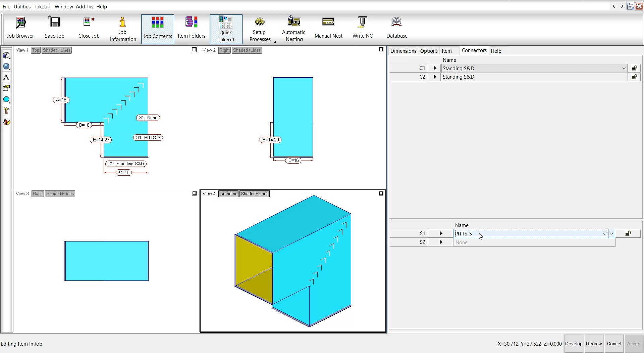Open the S1 PITTS-S dropdown arrow
Screen dimensions: 644x353
click(x=611, y=233)
